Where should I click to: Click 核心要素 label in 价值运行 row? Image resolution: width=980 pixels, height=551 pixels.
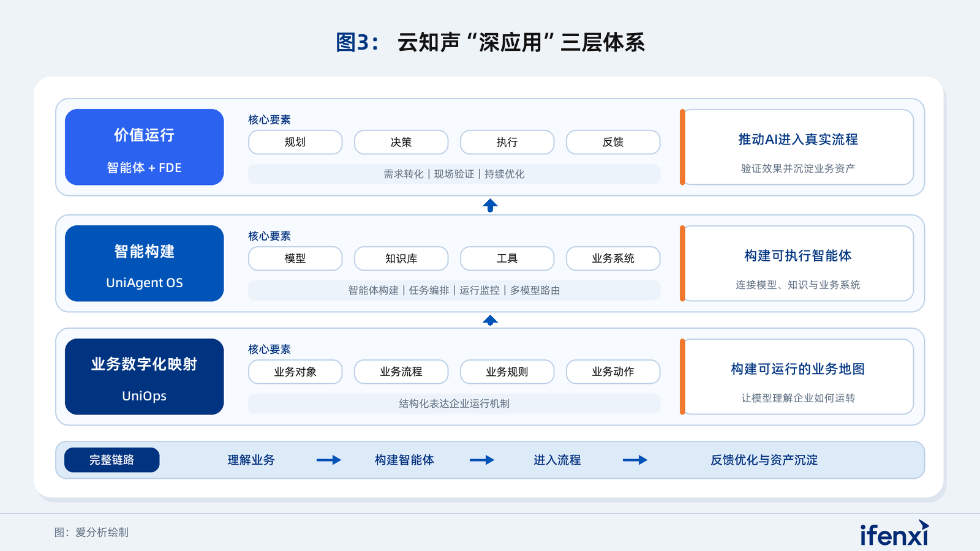pyautogui.click(x=269, y=120)
